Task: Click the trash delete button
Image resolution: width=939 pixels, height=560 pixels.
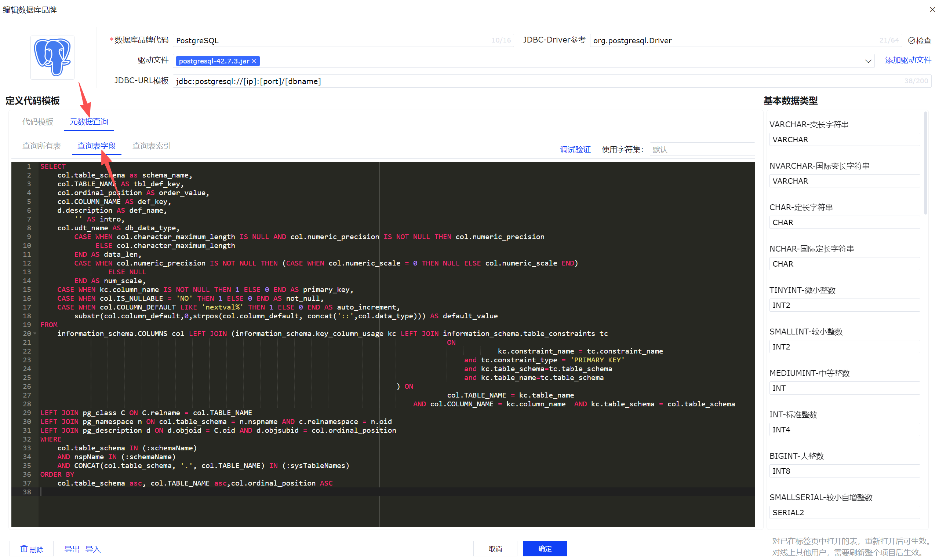Action: tap(32, 549)
